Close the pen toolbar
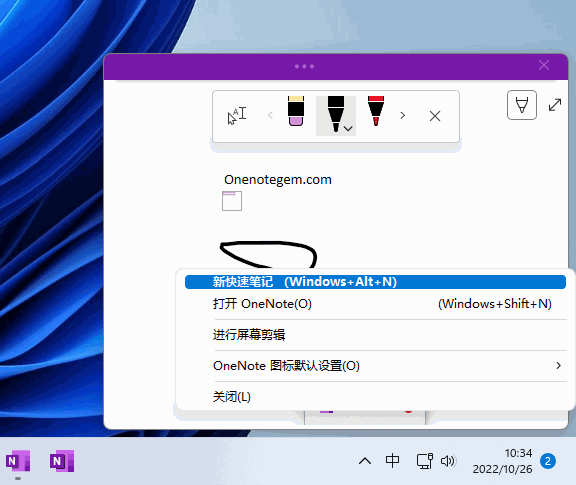Image resolution: width=576 pixels, height=485 pixels. click(x=435, y=116)
